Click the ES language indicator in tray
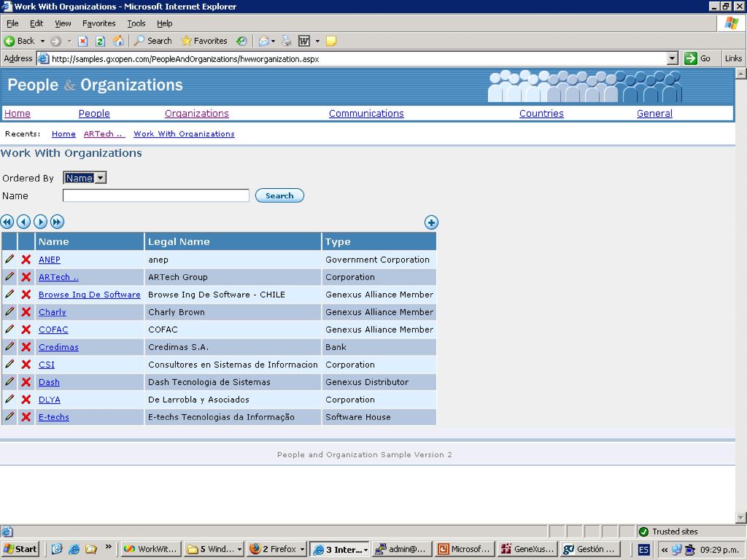This screenshot has height=560, width=747. pyautogui.click(x=643, y=550)
